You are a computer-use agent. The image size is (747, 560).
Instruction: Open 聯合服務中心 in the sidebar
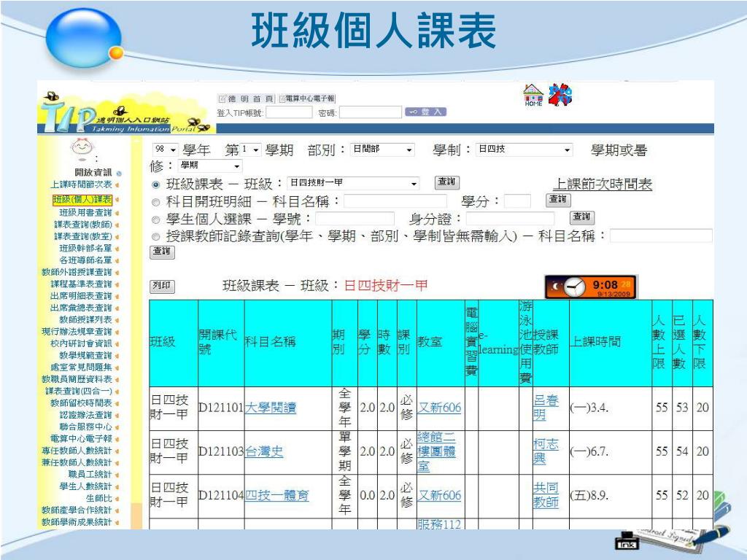[x=85, y=427]
